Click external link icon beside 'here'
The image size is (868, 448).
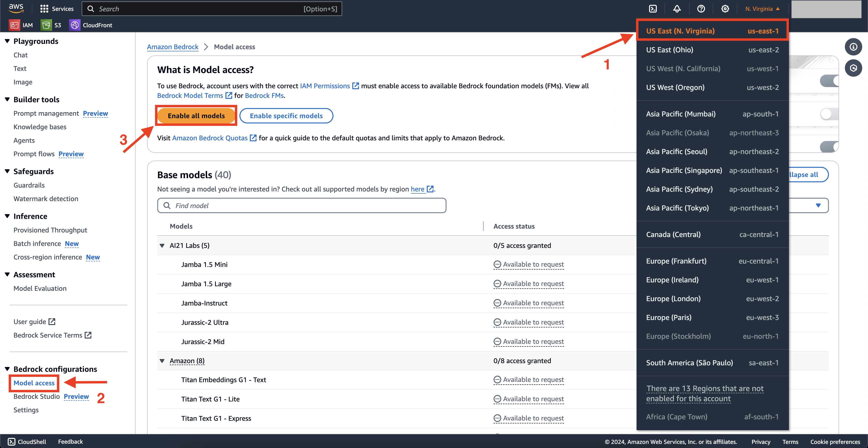pyautogui.click(x=430, y=189)
